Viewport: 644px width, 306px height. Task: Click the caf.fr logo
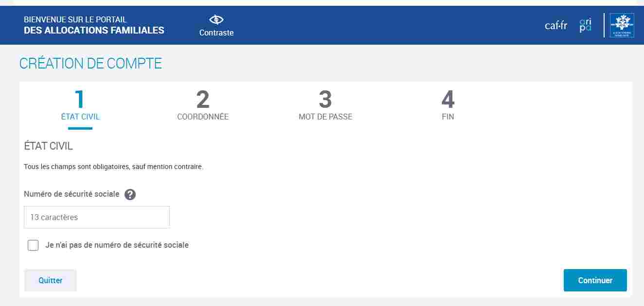pos(555,25)
